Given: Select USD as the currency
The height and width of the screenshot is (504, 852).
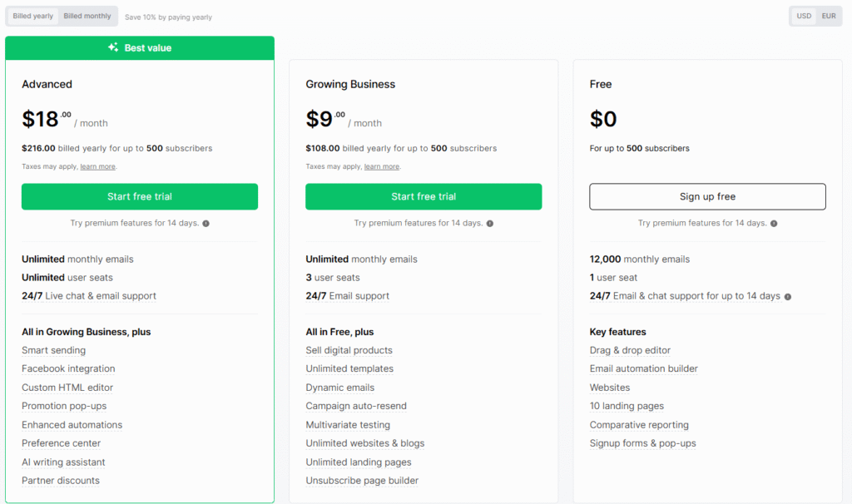Looking at the screenshot, I should click(804, 15).
